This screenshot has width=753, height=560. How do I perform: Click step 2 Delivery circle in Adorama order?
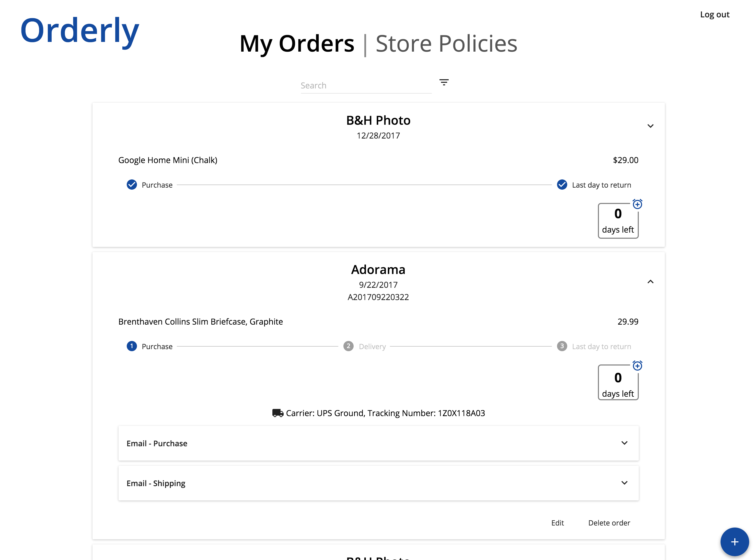coord(348,346)
